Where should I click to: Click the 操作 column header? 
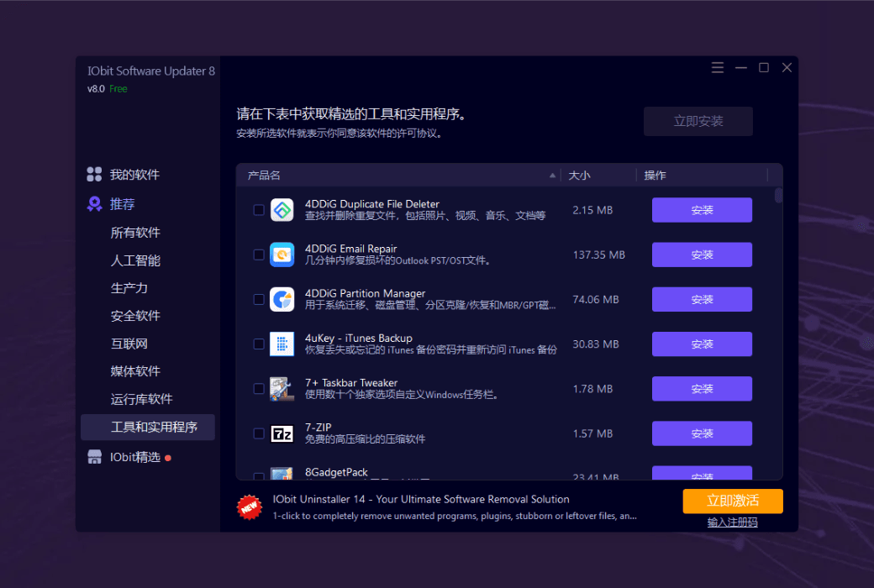coord(655,175)
